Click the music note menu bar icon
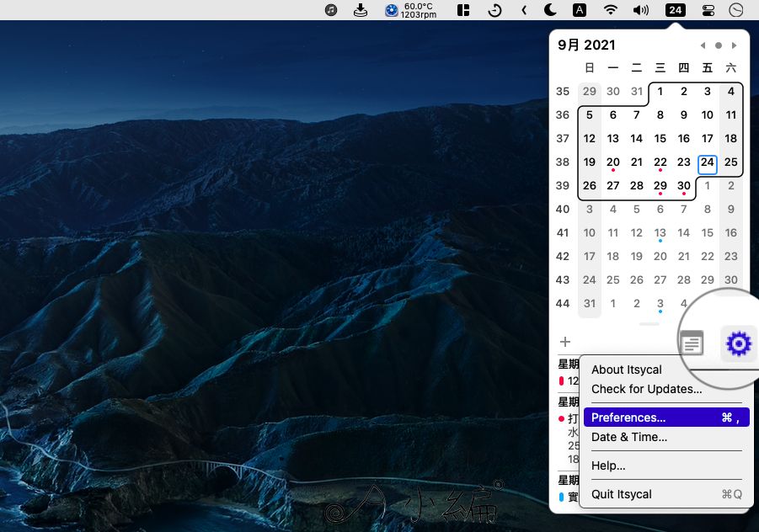 coord(331,9)
